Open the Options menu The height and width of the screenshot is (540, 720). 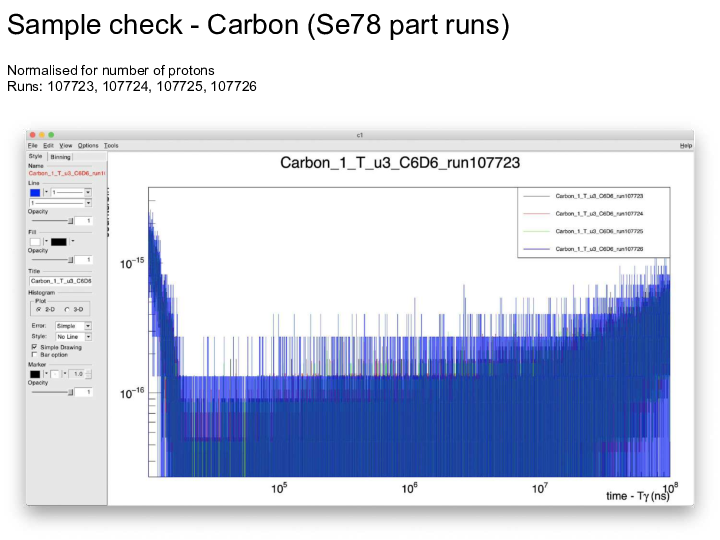tap(88, 146)
